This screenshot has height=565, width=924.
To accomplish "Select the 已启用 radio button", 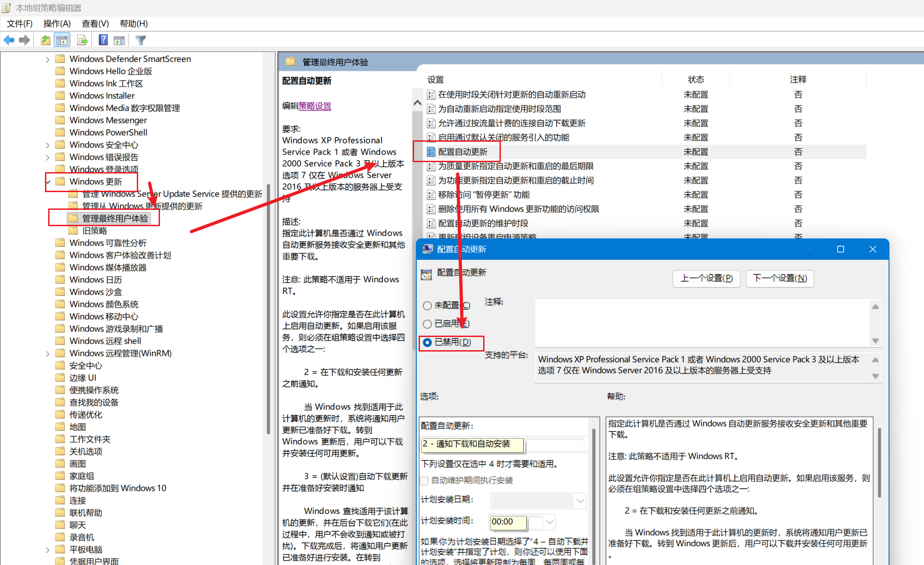I will point(427,324).
